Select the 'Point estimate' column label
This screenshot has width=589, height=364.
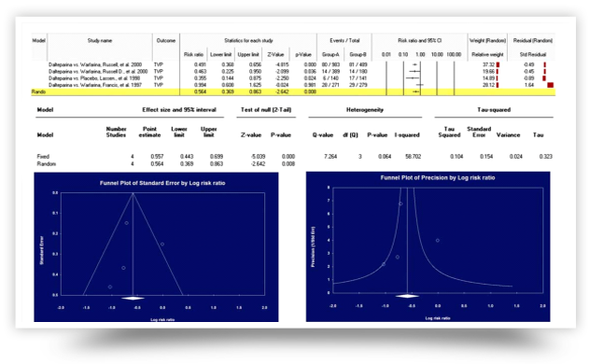pyautogui.click(x=149, y=132)
